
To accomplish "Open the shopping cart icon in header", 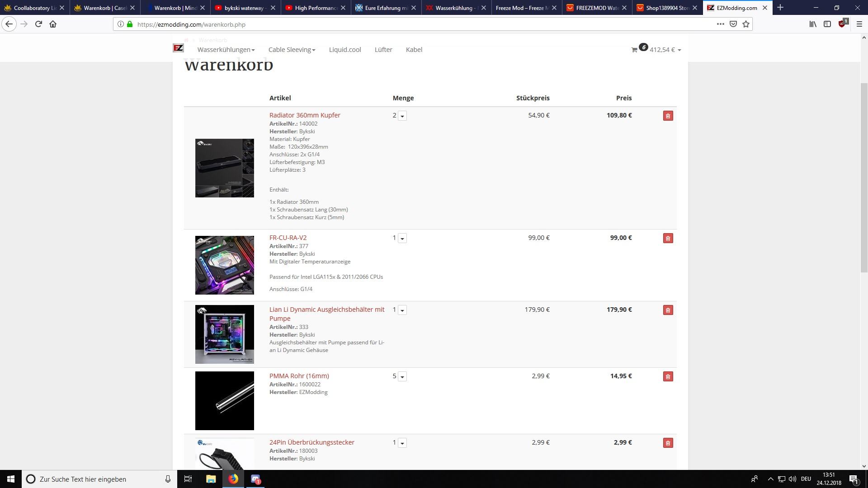I will (634, 50).
